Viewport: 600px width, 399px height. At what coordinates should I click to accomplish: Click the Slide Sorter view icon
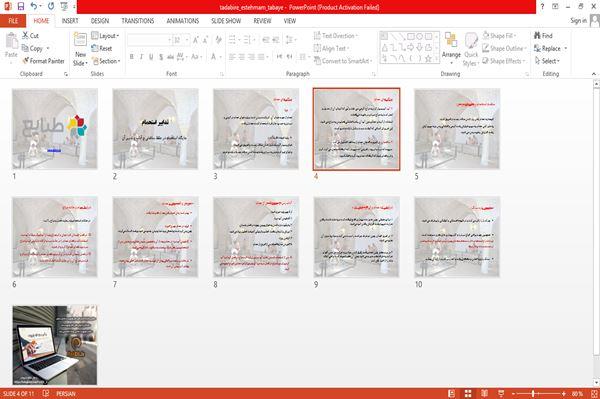point(468,393)
